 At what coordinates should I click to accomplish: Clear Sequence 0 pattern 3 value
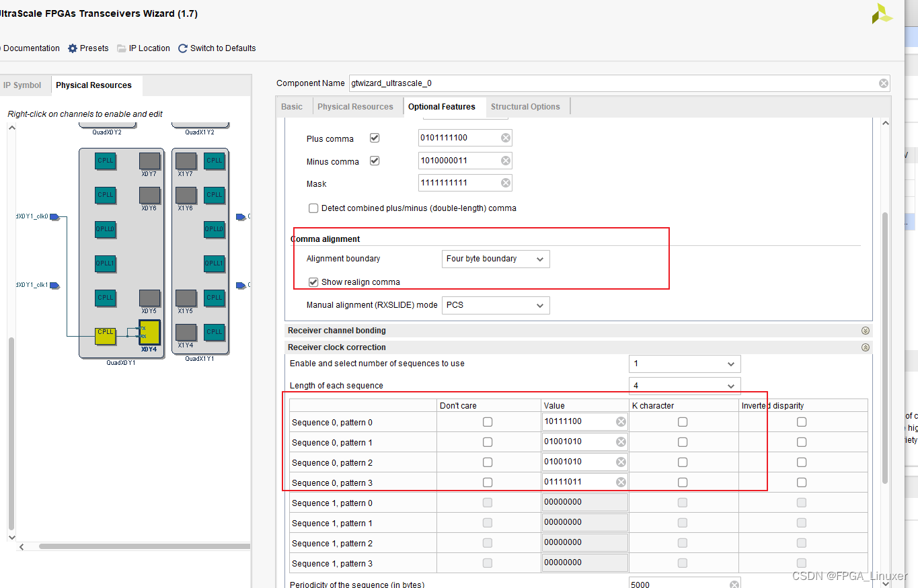[x=621, y=482]
